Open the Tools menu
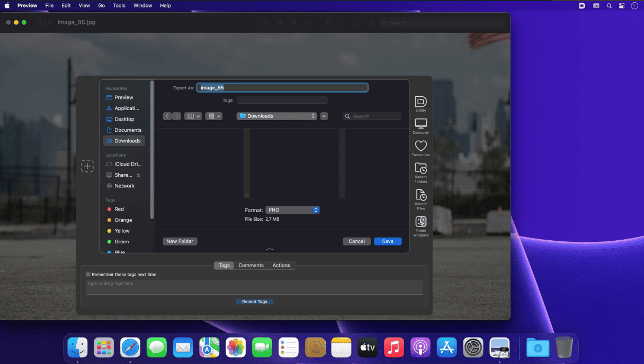 click(119, 5)
